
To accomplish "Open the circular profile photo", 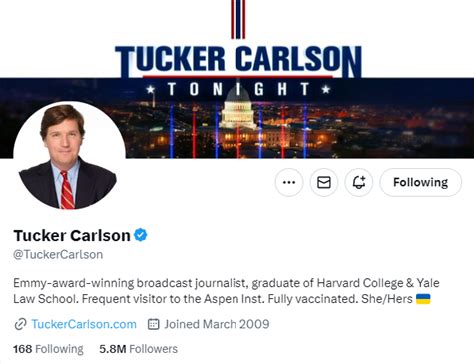I will 69,156.
